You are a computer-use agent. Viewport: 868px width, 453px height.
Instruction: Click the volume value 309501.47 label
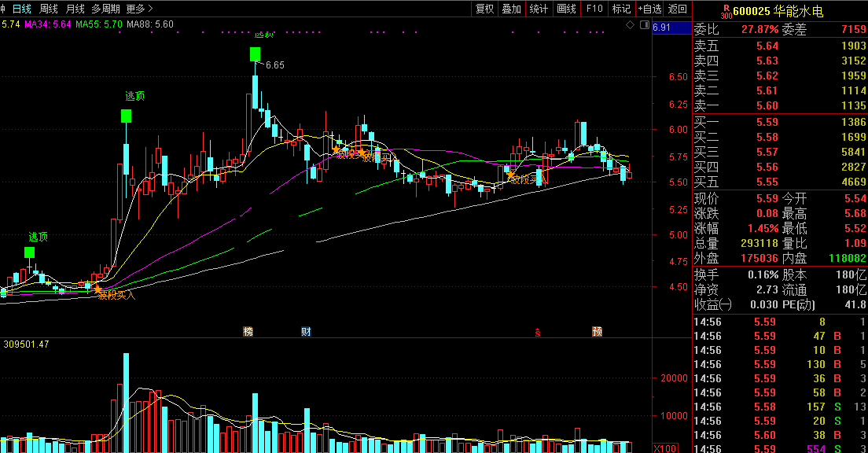click(x=26, y=344)
